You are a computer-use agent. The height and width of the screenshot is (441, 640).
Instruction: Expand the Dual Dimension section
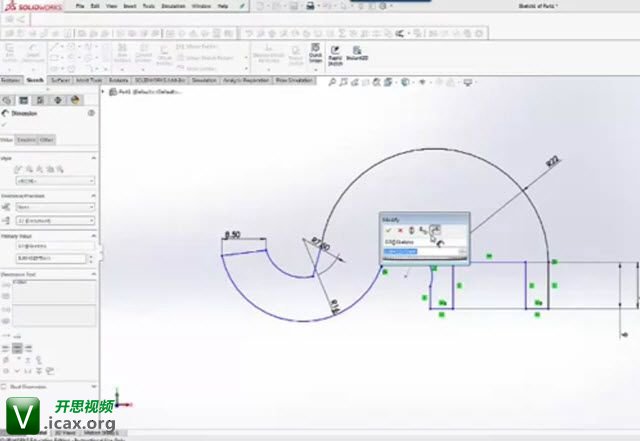[x=94, y=386]
